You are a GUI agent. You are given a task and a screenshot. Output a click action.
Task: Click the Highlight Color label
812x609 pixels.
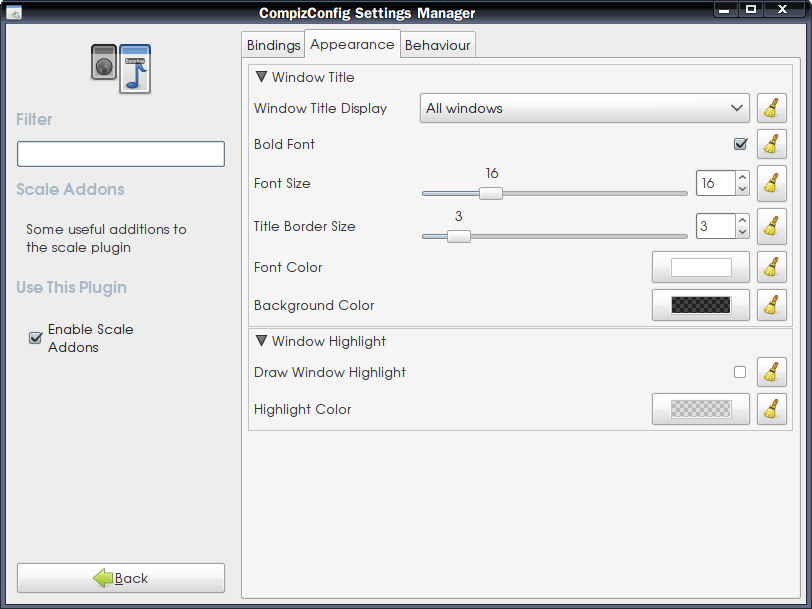click(302, 410)
